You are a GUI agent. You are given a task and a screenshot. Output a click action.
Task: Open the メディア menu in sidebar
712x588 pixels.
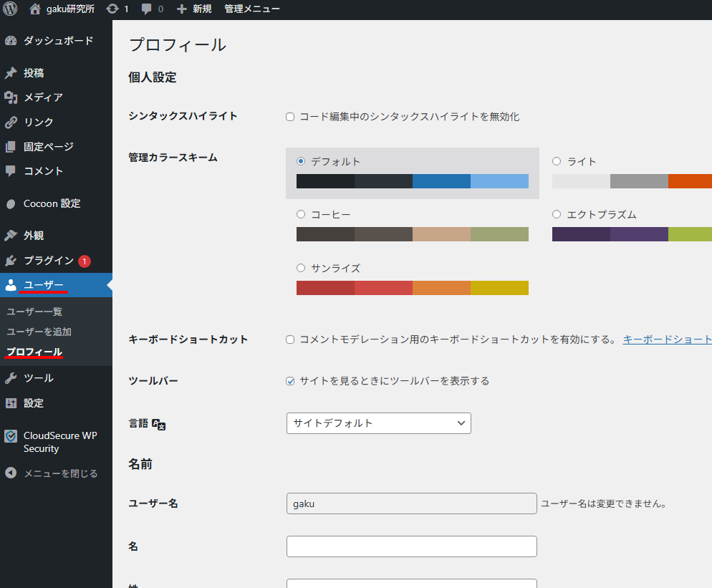pos(43,97)
